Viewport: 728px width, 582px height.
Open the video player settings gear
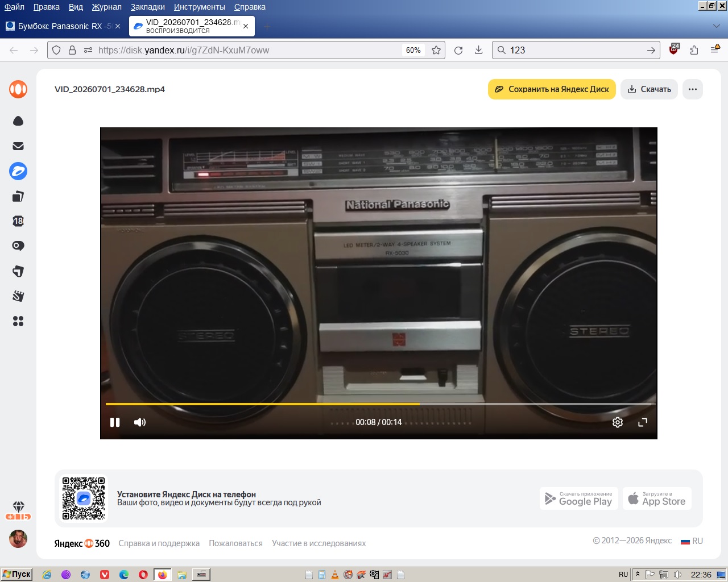618,422
